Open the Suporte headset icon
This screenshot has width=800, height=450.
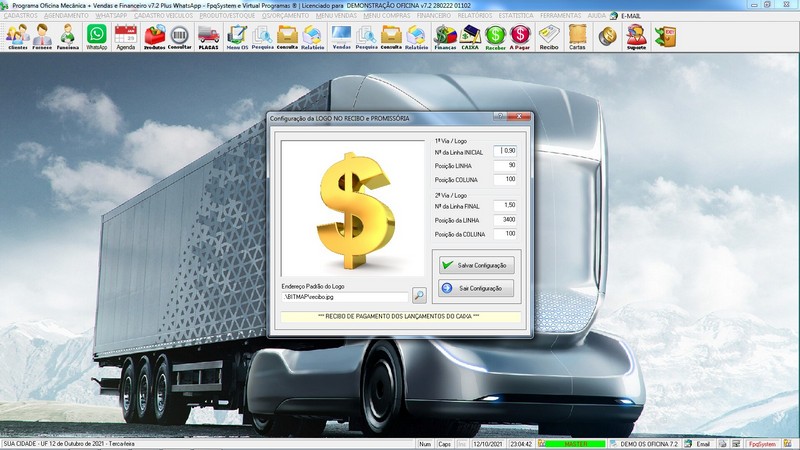click(x=636, y=37)
